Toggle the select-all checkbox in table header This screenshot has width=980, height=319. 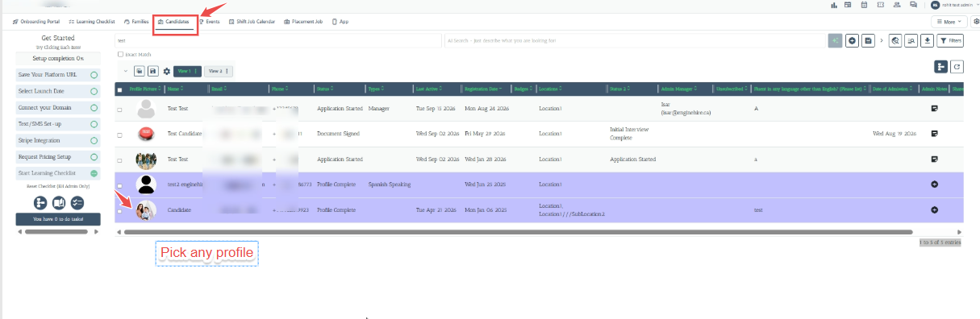point(120,89)
